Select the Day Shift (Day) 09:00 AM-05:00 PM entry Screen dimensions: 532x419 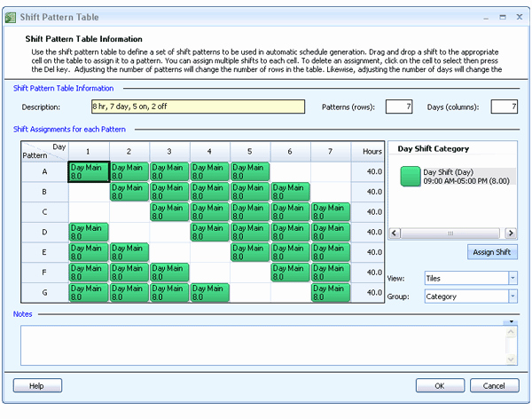(x=466, y=177)
